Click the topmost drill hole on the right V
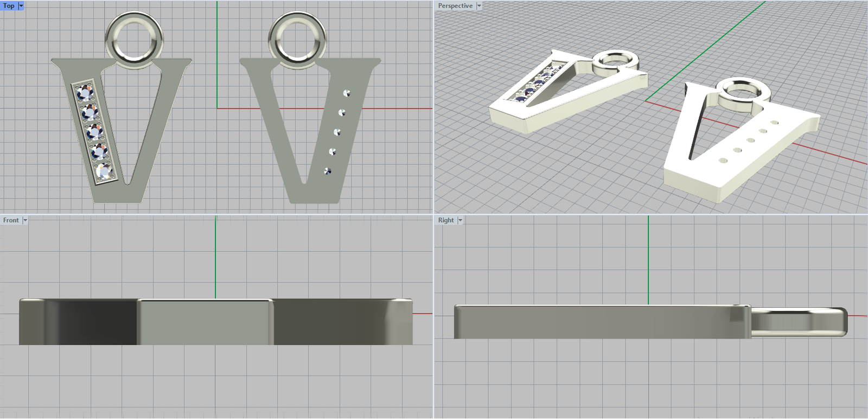Image resolution: width=868 pixels, height=419 pixels. click(347, 93)
